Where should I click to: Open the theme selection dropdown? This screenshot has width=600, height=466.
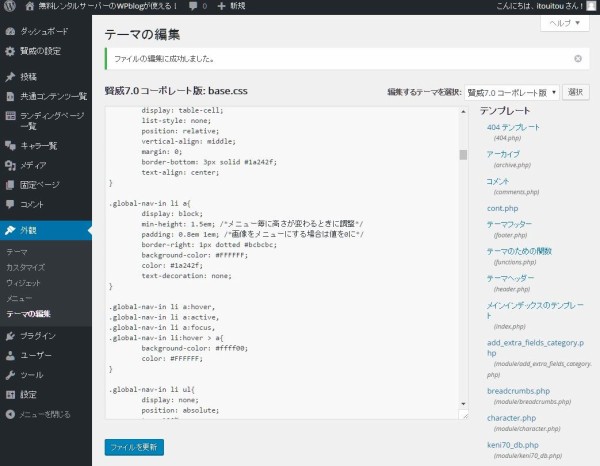click(x=512, y=93)
